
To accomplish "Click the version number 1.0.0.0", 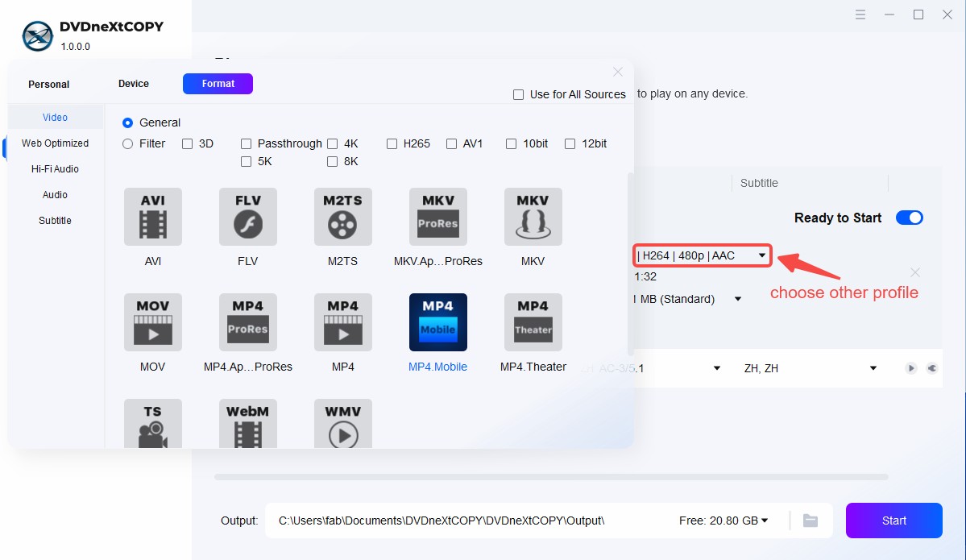I will coord(75,46).
